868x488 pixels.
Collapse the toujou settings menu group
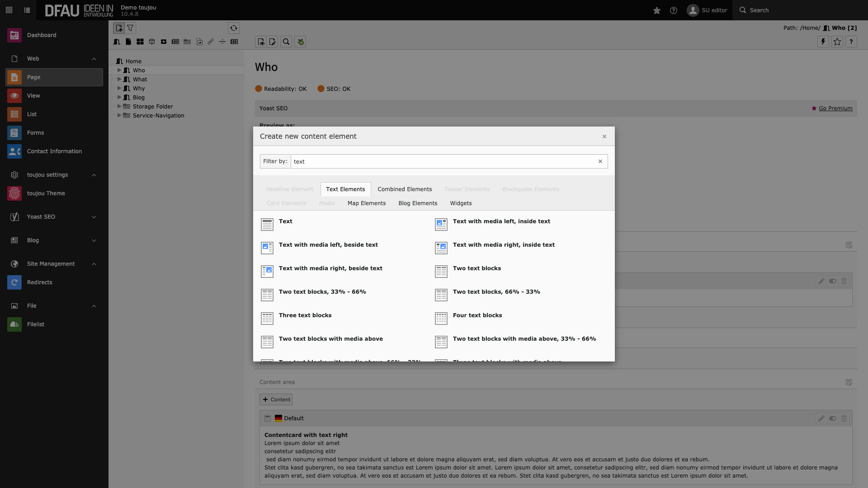coord(94,175)
